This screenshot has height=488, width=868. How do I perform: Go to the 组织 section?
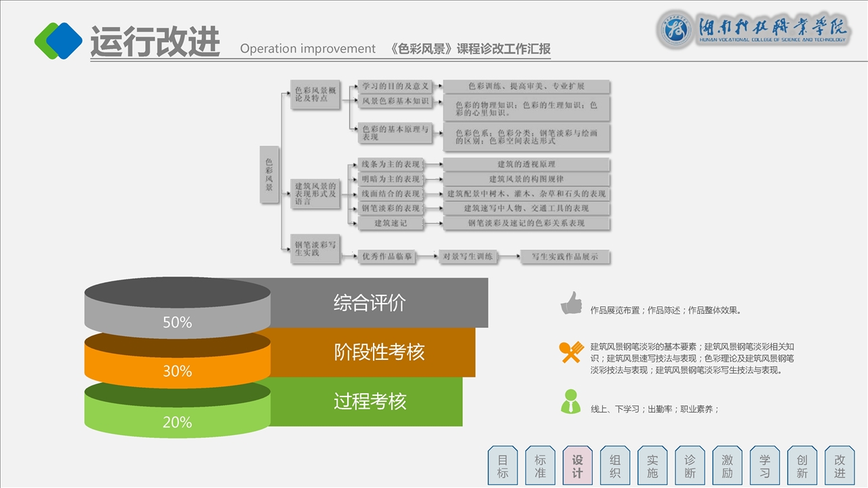[x=614, y=466]
